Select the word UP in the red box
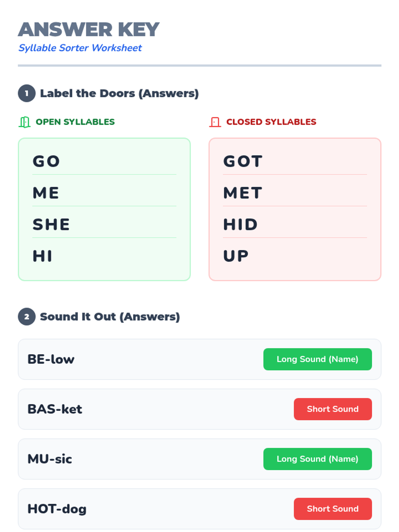This screenshot has width=399, height=532. coord(236,256)
